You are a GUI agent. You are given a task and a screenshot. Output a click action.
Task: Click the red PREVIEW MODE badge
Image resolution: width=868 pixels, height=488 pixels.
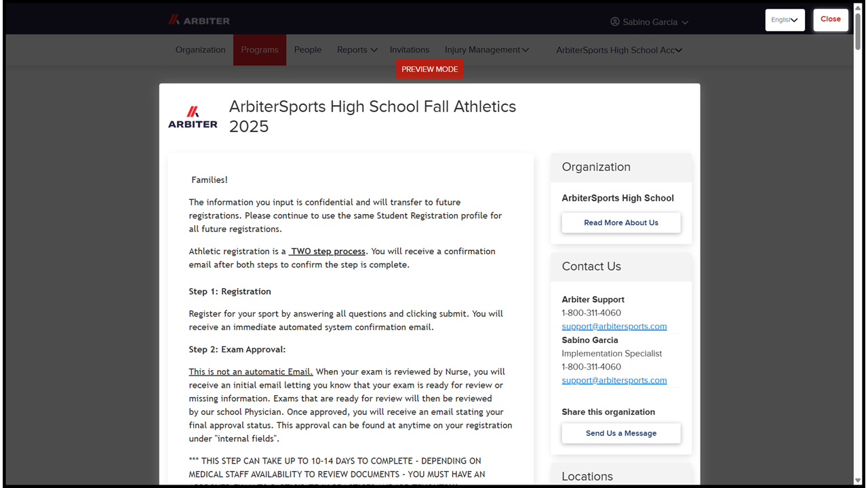click(x=430, y=69)
